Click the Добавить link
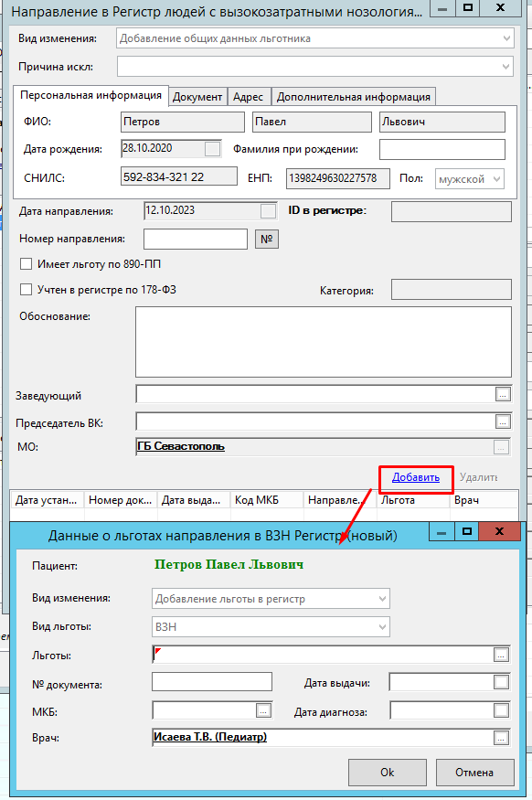The width and height of the screenshot is (532, 800). pyautogui.click(x=416, y=477)
